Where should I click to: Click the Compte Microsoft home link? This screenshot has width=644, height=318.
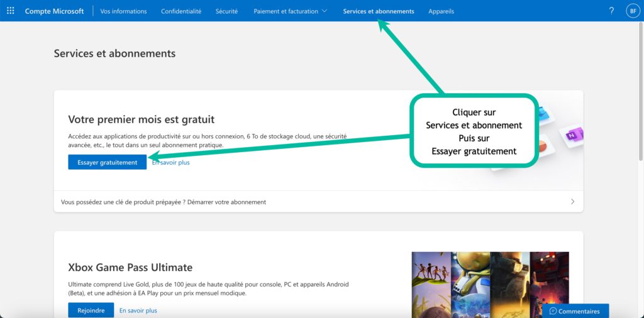pos(54,11)
